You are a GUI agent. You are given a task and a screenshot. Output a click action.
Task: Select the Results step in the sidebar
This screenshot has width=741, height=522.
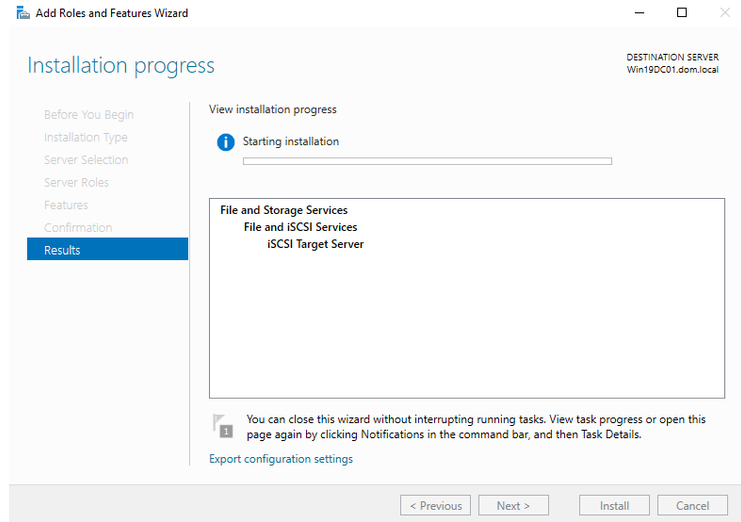[107, 250]
